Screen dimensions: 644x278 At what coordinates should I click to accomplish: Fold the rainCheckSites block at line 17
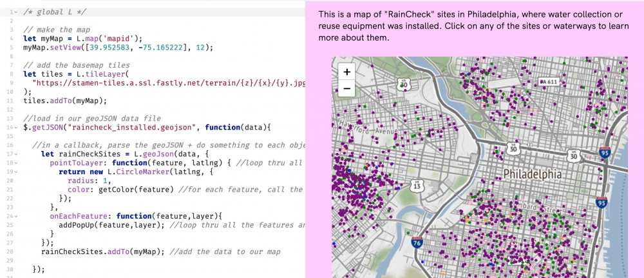pos(16,154)
